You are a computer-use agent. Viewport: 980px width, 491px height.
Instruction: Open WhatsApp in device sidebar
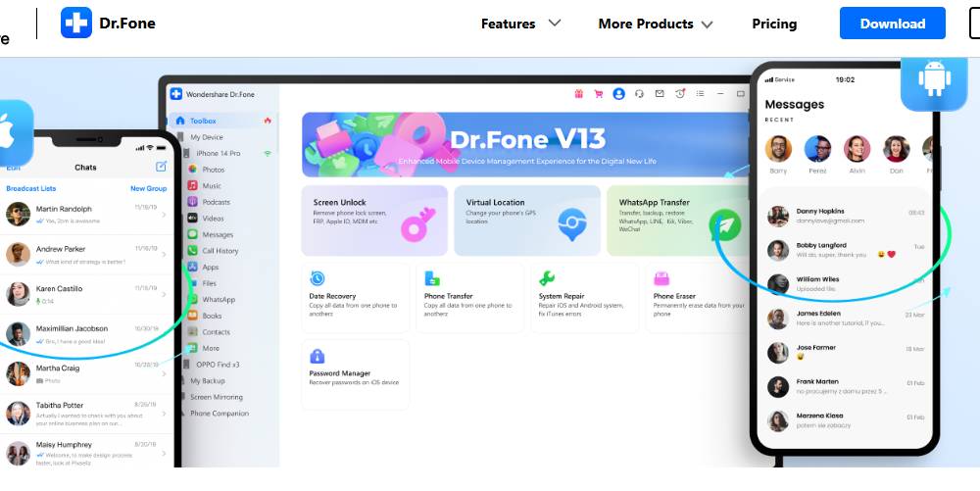coord(212,299)
